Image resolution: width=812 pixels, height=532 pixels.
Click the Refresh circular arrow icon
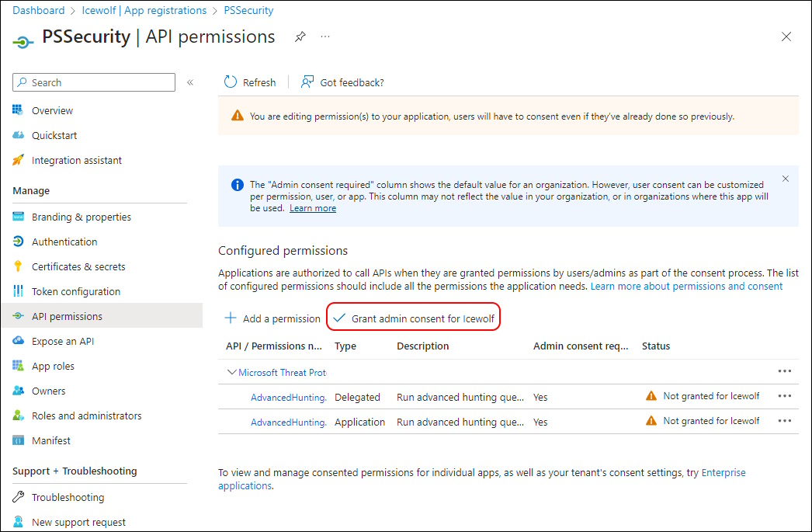(x=230, y=82)
